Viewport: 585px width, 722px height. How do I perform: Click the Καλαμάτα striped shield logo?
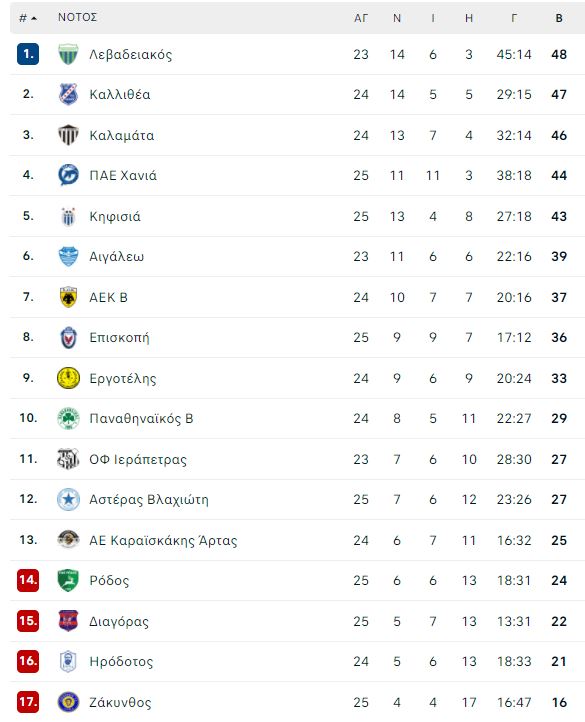68,135
